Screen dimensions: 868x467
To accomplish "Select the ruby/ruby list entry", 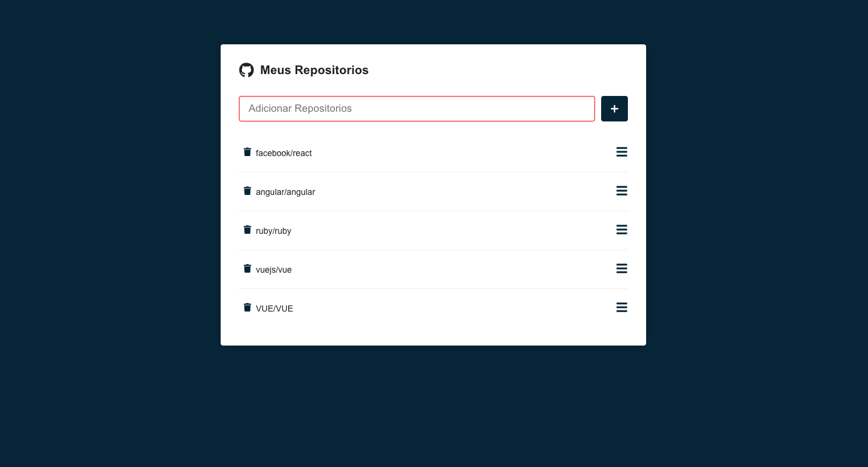I will tap(273, 230).
